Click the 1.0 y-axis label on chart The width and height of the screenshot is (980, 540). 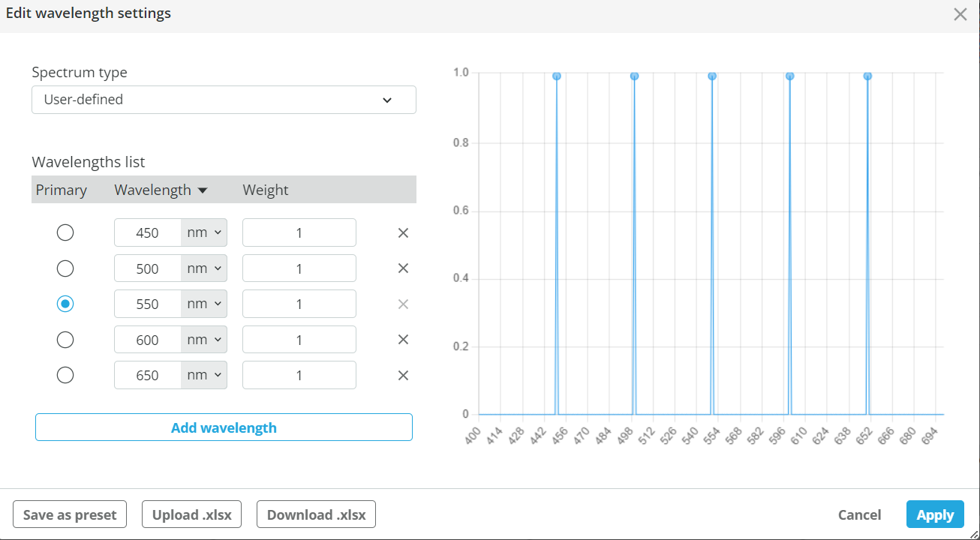pyautogui.click(x=461, y=73)
